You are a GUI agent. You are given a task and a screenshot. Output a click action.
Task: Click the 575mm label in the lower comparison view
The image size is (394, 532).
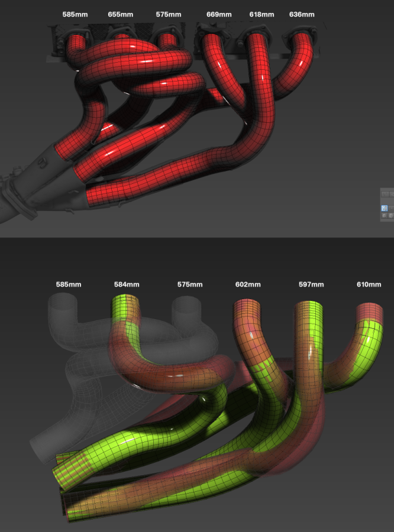point(190,285)
